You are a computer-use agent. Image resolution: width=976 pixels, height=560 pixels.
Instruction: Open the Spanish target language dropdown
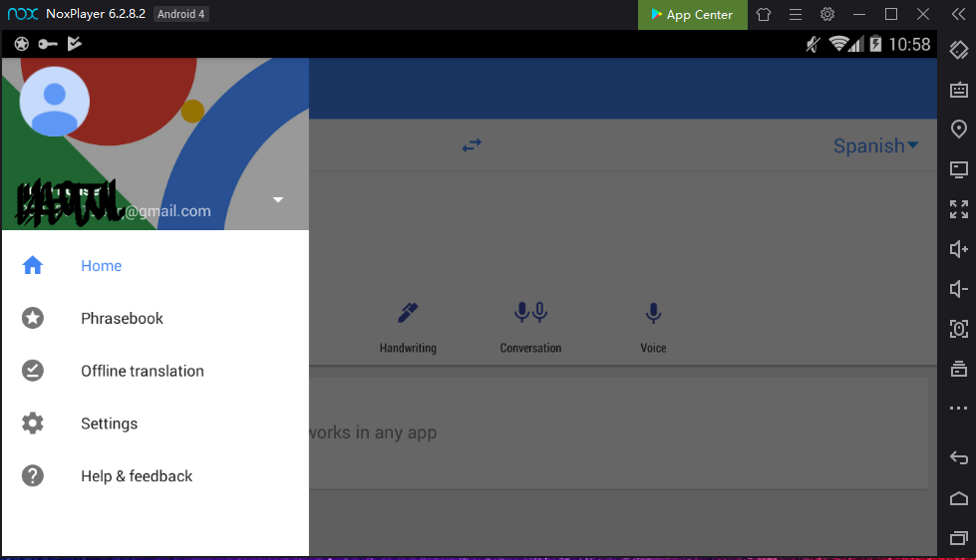(875, 145)
